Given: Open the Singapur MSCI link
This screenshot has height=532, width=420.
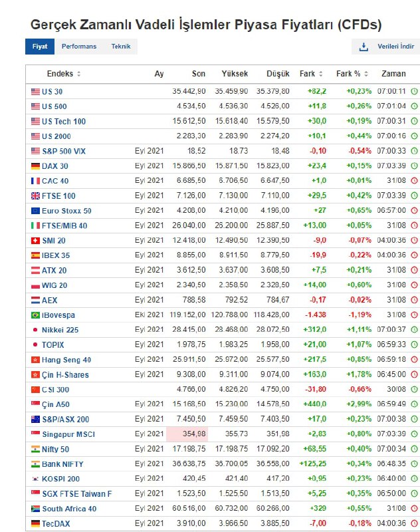Looking at the screenshot, I should [x=68, y=434].
